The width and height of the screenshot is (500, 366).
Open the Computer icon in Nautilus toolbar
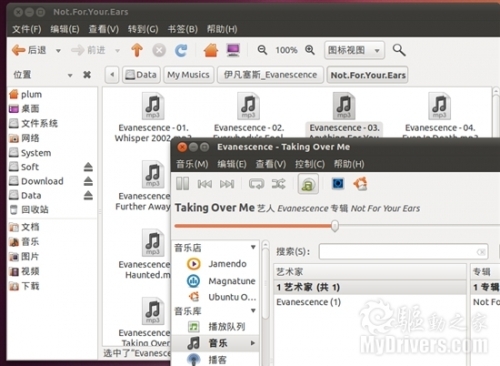pyautogui.click(x=233, y=50)
